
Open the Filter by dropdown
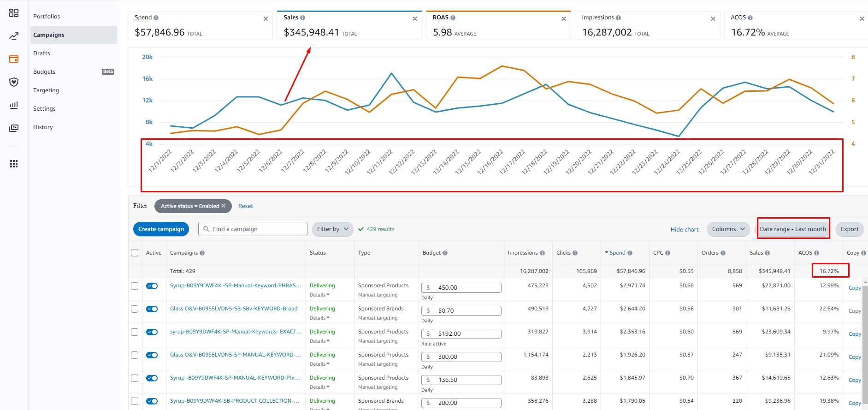coord(333,229)
